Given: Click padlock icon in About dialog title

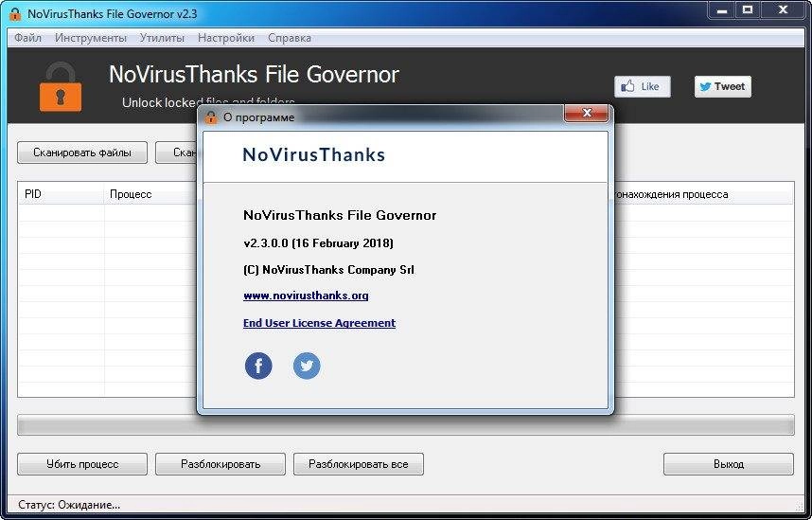Looking at the screenshot, I should tap(211, 117).
